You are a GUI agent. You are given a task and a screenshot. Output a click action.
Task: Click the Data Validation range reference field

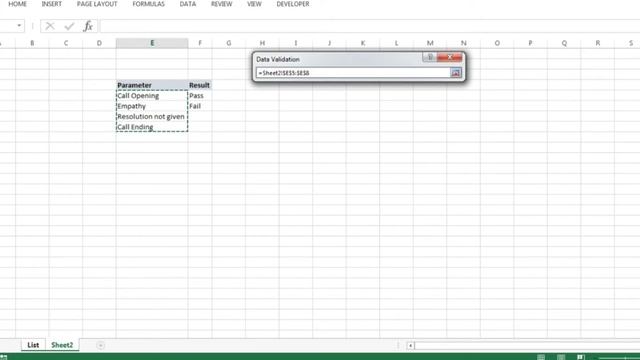(353, 73)
